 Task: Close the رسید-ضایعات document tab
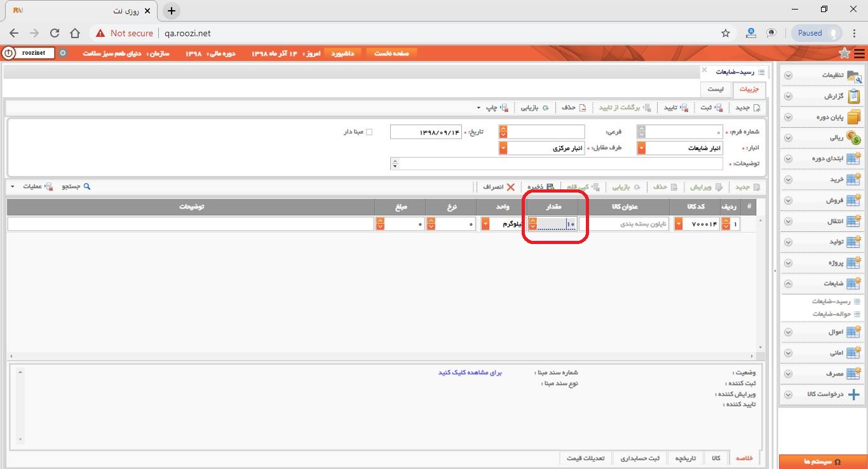[x=704, y=70]
